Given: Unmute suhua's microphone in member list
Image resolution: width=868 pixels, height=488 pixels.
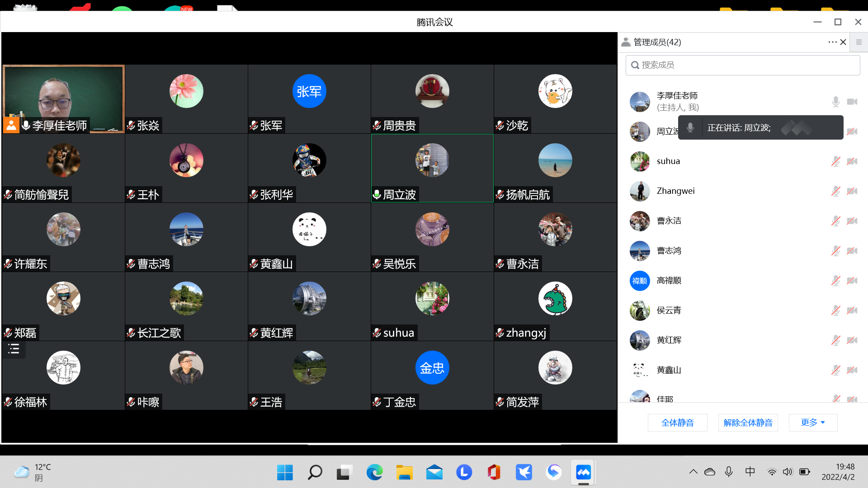Looking at the screenshot, I should pyautogui.click(x=835, y=161).
